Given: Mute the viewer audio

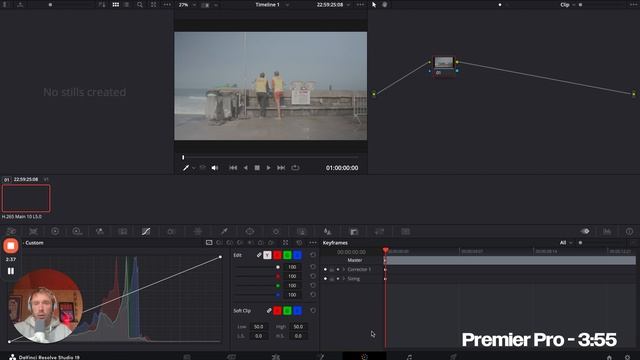Looking at the screenshot, I should [215, 168].
